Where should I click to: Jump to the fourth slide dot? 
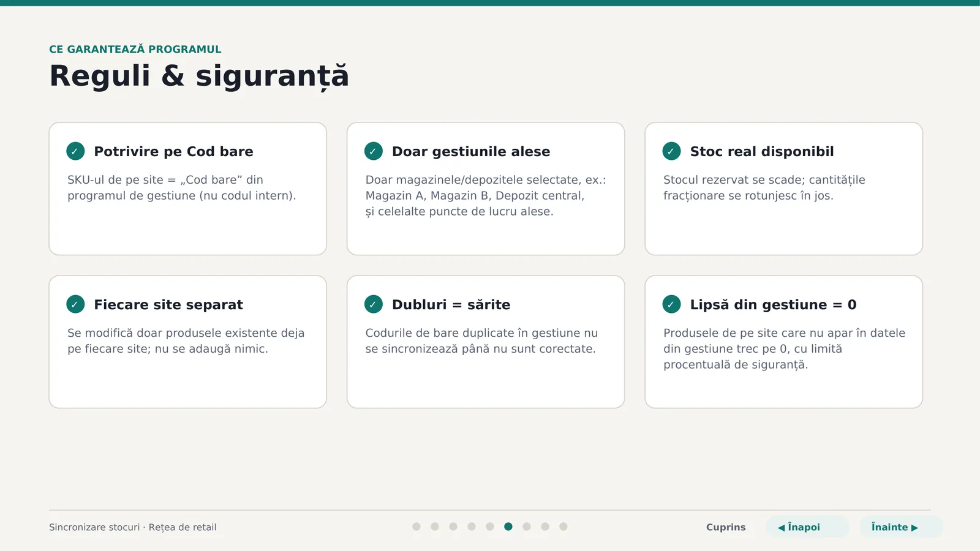coord(472,527)
